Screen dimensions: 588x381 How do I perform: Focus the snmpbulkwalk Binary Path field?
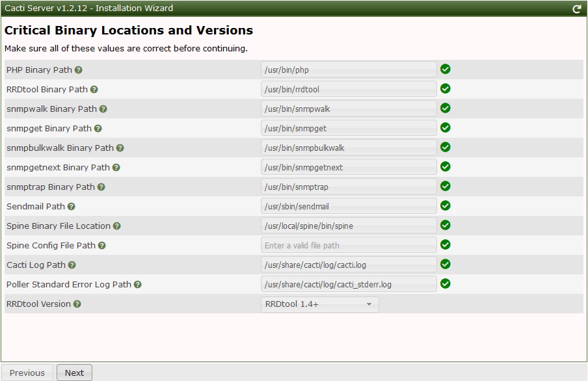(x=349, y=148)
